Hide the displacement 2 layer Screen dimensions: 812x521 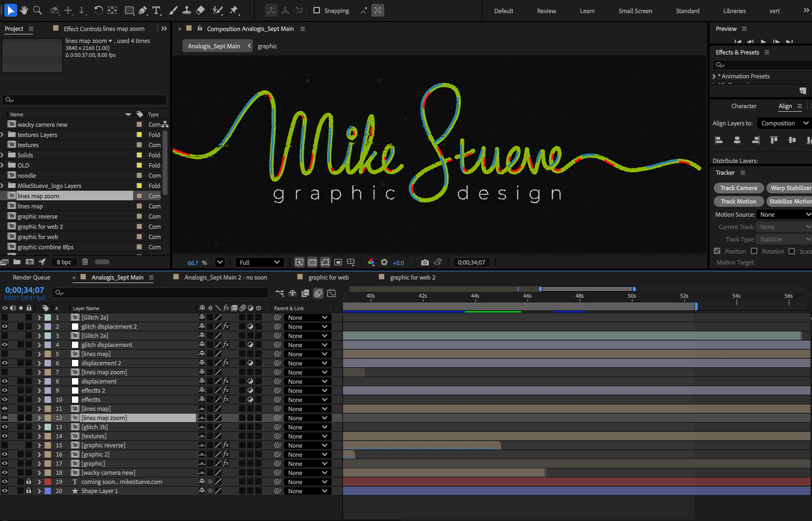(5, 363)
